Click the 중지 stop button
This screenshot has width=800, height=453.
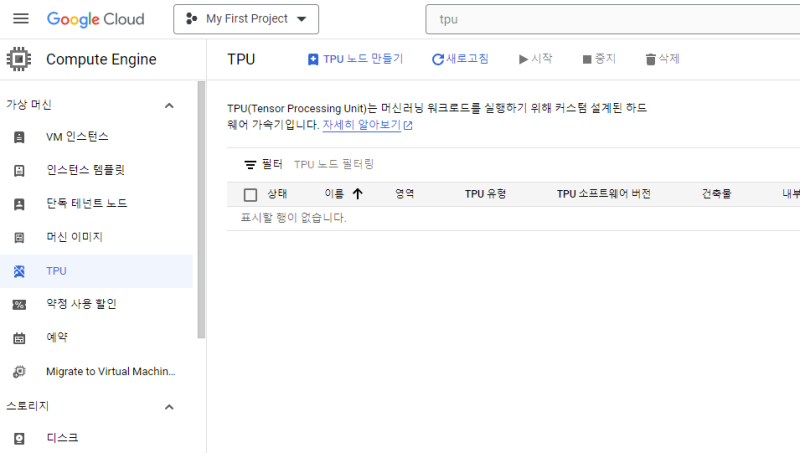click(x=599, y=59)
